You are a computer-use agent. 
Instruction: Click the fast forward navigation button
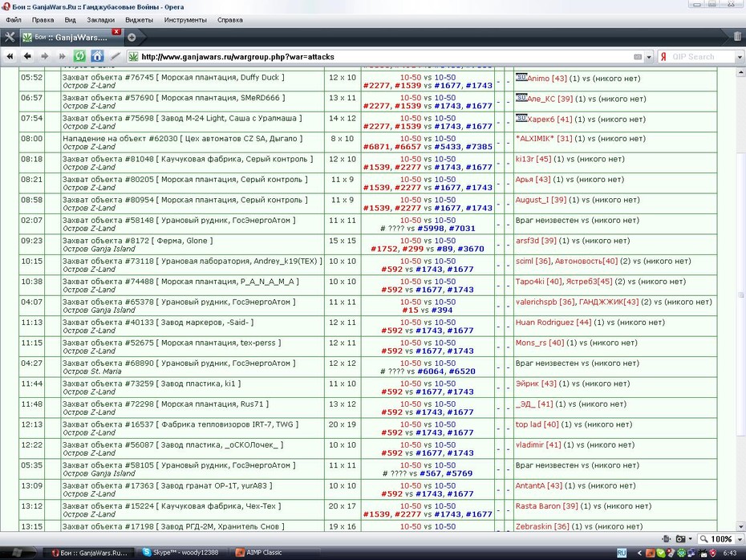62,57
